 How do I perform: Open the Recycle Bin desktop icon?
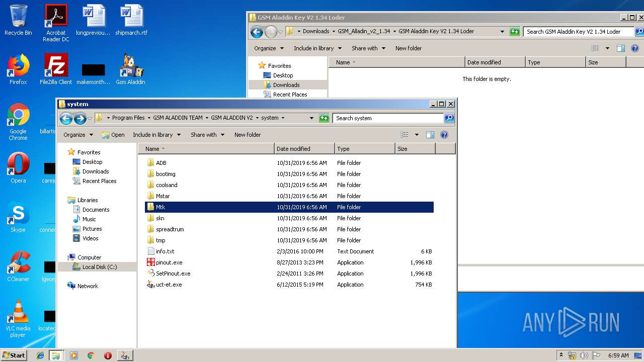click(18, 20)
